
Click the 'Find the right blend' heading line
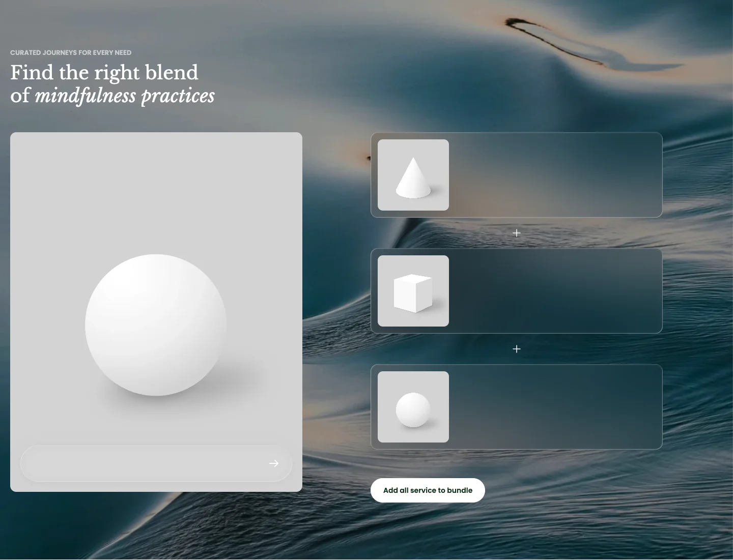point(104,72)
